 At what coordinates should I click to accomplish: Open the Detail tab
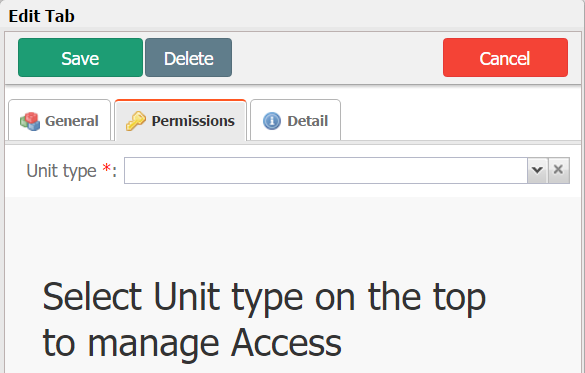pos(295,120)
